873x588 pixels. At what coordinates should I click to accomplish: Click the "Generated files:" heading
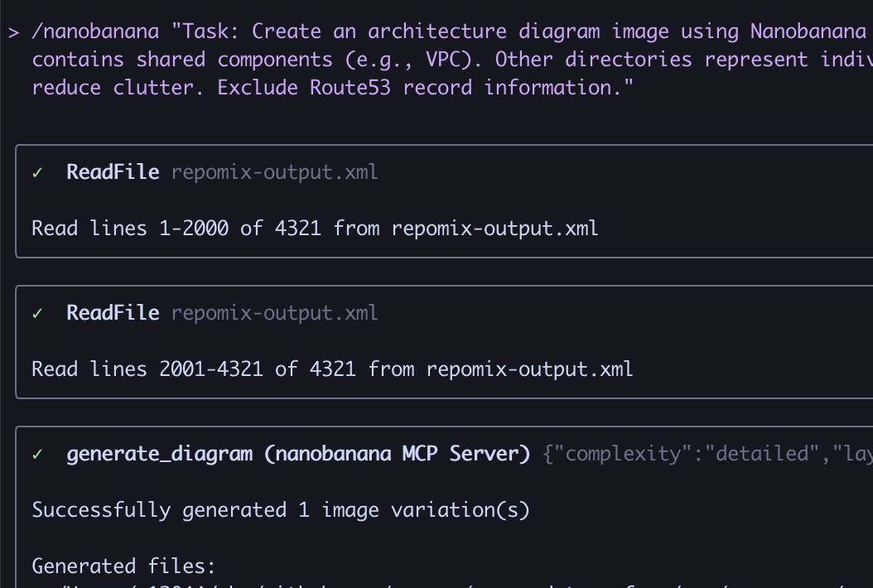point(123,566)
